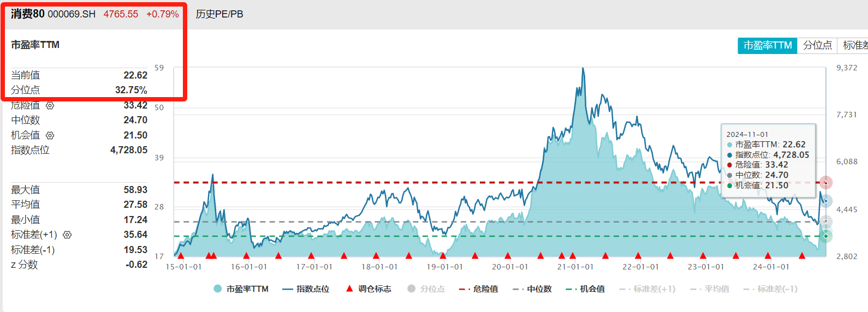
Task: Click gear icon next to 标准差(+1)
Action: pos(67,235)
